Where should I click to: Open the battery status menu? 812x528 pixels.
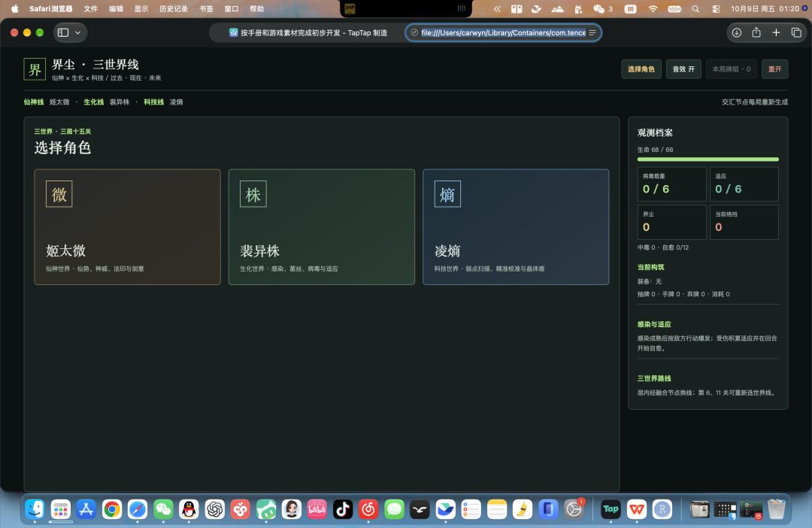pyautogui.click(x=674, y=9)
